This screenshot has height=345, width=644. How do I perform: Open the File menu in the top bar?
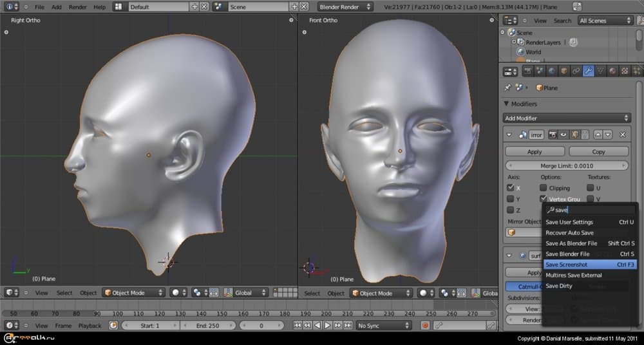[x=39, y=6]
